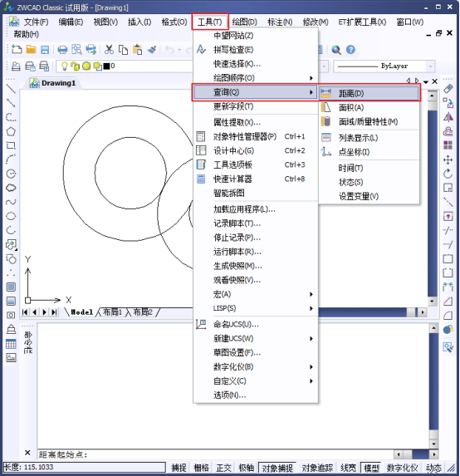
Task: Toggle 栅格 grid in status bar
Action: point(202,468)
